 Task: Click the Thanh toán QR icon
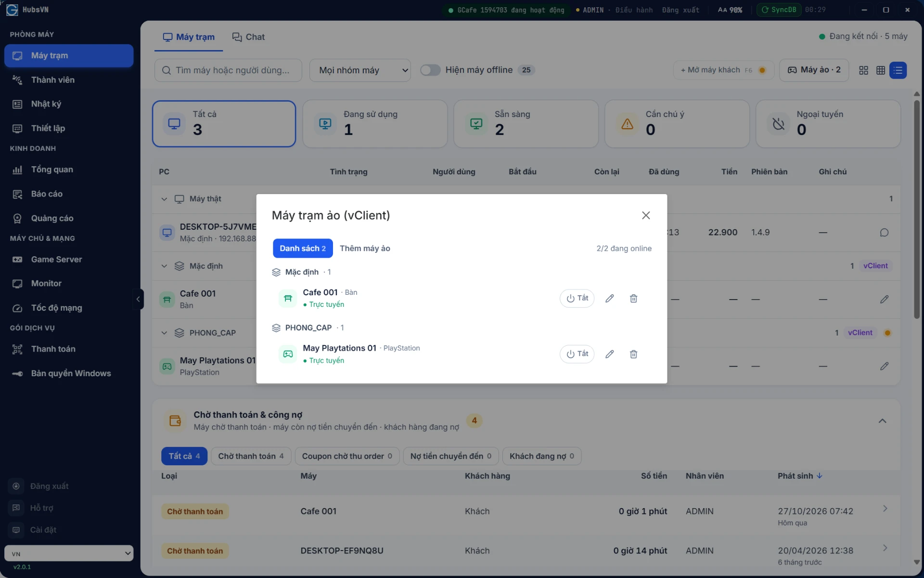pyautogui.click(x=17, y=349)
